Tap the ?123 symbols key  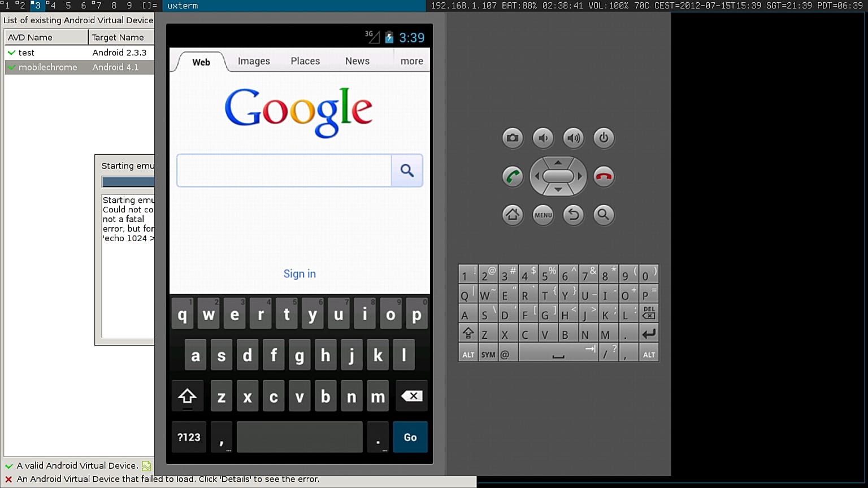pyautogui.click(x=189, y=437)
